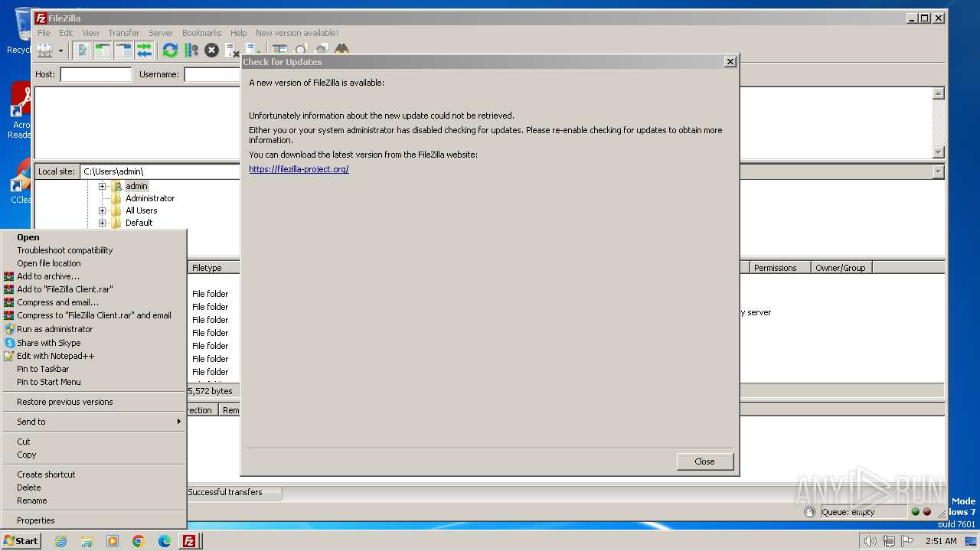Viewport: 980px width, 551px height.
Task: Expand the Send to submenu
Action: pyautogui.click(x=93, y=422)
